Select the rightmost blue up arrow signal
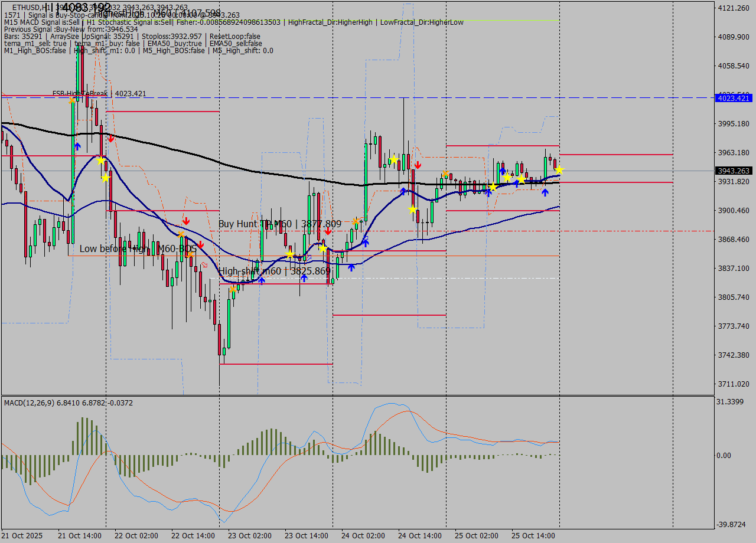 (545, 192)
